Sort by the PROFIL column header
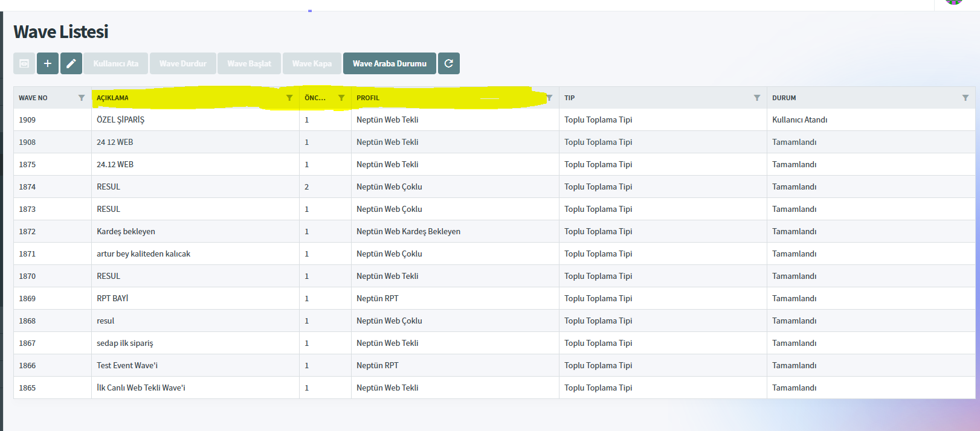Screen dimensions: 980x431 (x=368, y=98)
